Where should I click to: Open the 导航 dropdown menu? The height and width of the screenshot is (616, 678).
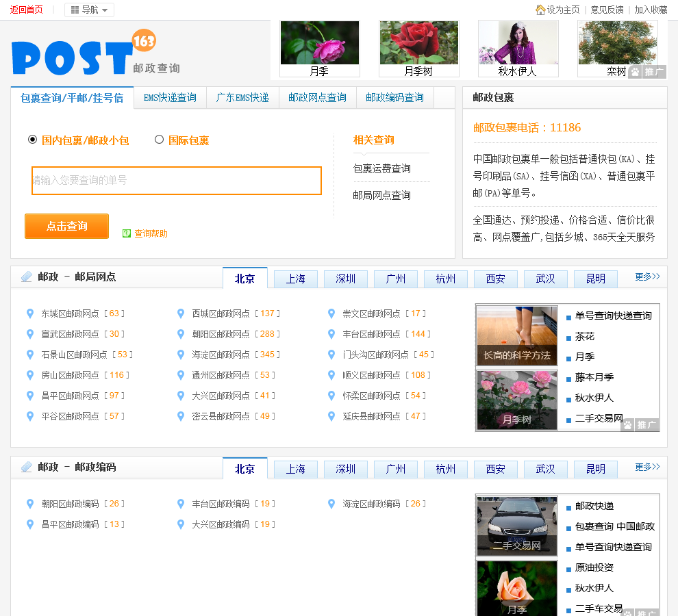pyautogui.click(x=89, y=10)
